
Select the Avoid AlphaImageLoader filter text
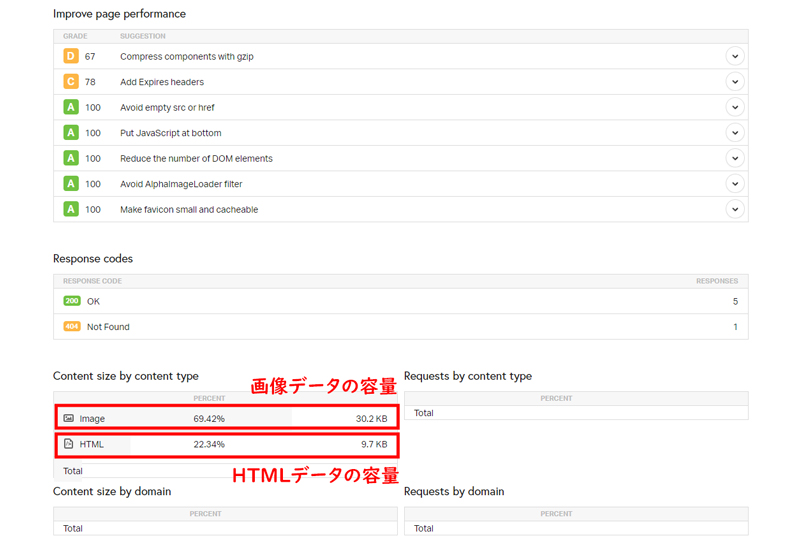pyautogui.click(x=181, y=184)
